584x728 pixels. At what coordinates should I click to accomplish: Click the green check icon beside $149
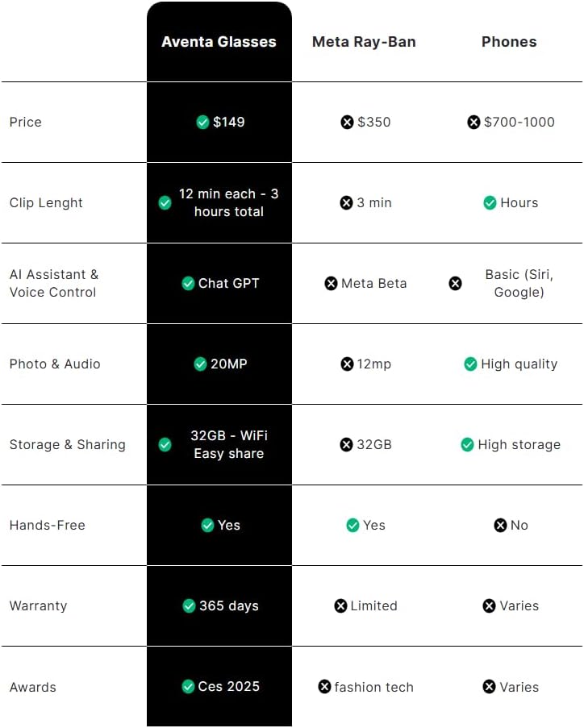coord(203,123)
